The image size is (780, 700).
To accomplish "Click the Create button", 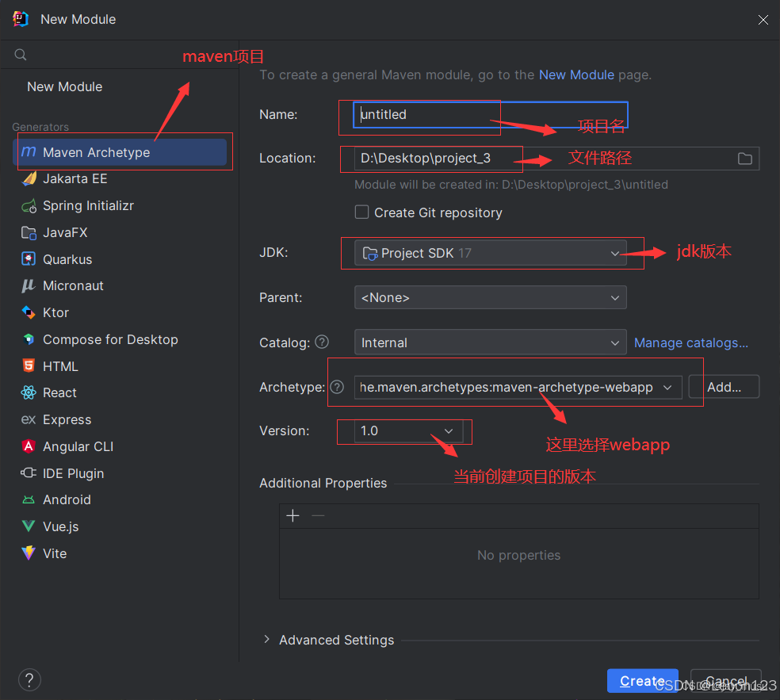I will 642,681.
